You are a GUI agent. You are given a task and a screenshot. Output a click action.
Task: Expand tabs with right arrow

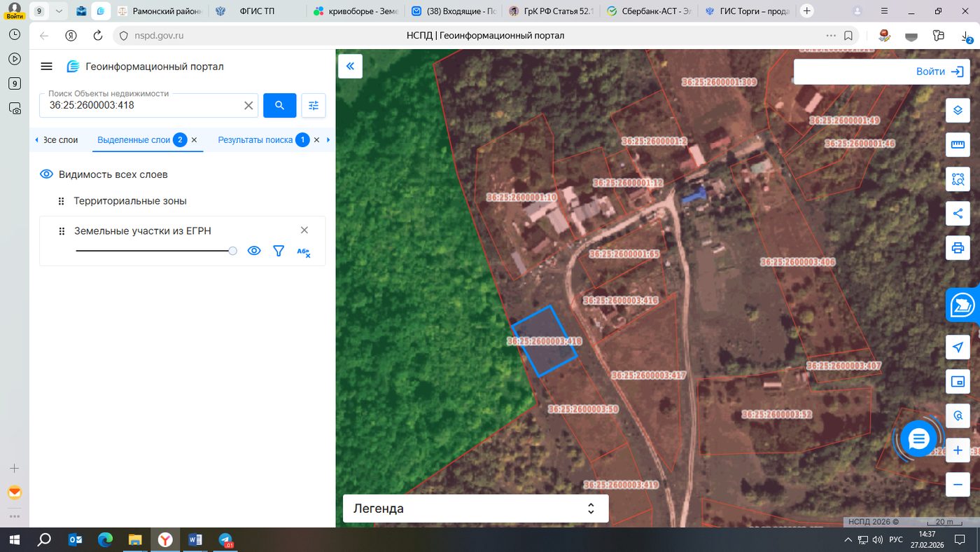328,140
